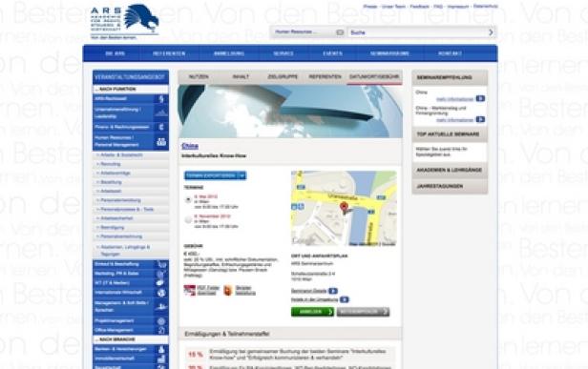Switch to the Nutzen tab
This screenshot has height=369, width=588.
tap(199, 77)
